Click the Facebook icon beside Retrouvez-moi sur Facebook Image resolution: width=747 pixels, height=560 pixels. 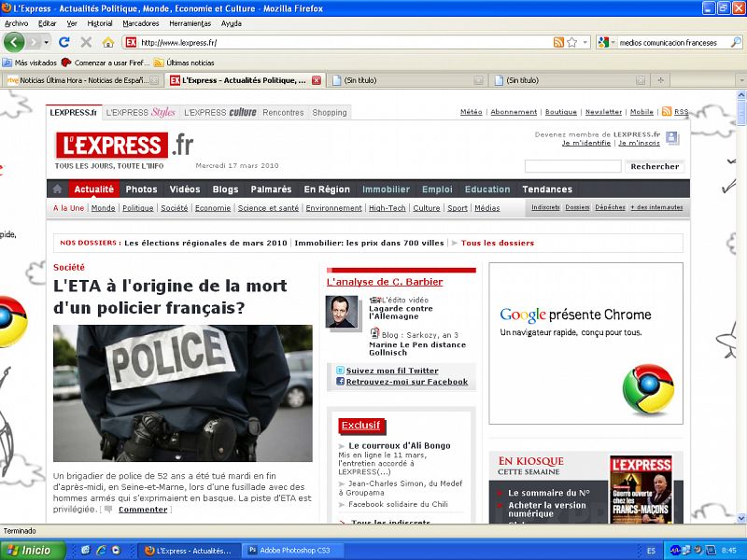[x=340, y=382]
